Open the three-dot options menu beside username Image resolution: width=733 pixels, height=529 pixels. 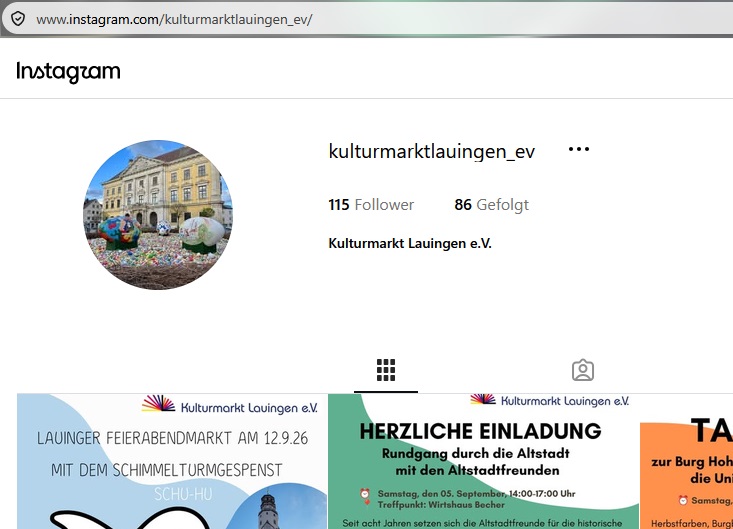coord(579,150)
